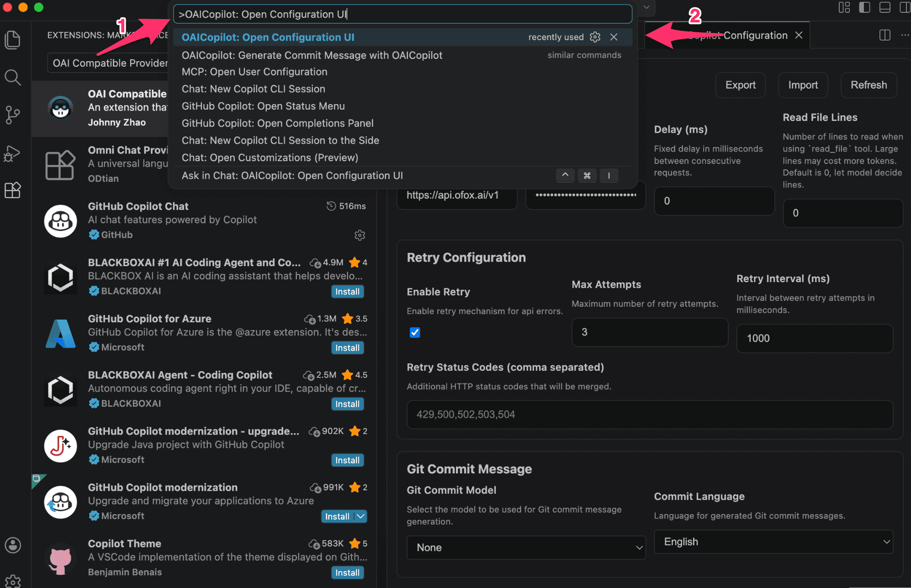Open the Git Commit Model dropdown
The width and height of the screenshot is (911, 588).
526,547
